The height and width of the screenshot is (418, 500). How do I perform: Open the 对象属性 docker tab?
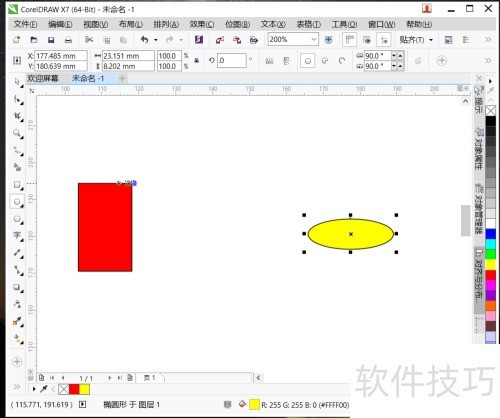[479, 149]
